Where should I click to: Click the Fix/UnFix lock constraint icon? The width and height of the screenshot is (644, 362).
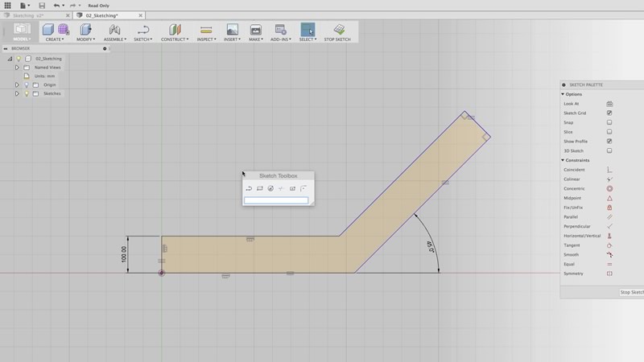coord(609,208)
